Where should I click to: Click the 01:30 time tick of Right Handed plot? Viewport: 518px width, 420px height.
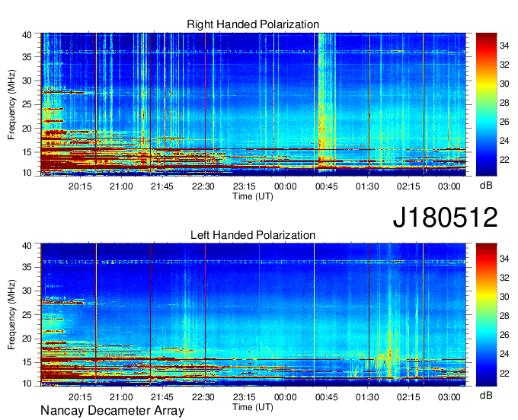click(367, 186)
